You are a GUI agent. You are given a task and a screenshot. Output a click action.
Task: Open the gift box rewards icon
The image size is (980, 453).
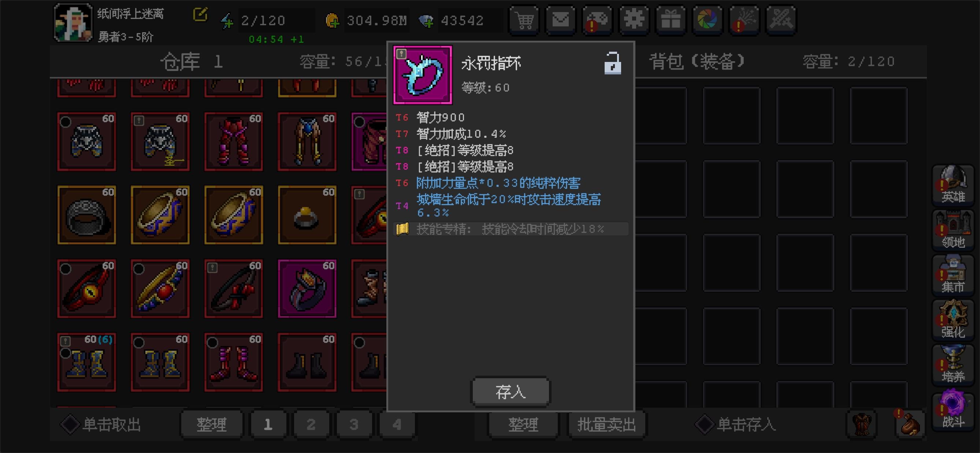pyautogui.click(x=671, y=20)
